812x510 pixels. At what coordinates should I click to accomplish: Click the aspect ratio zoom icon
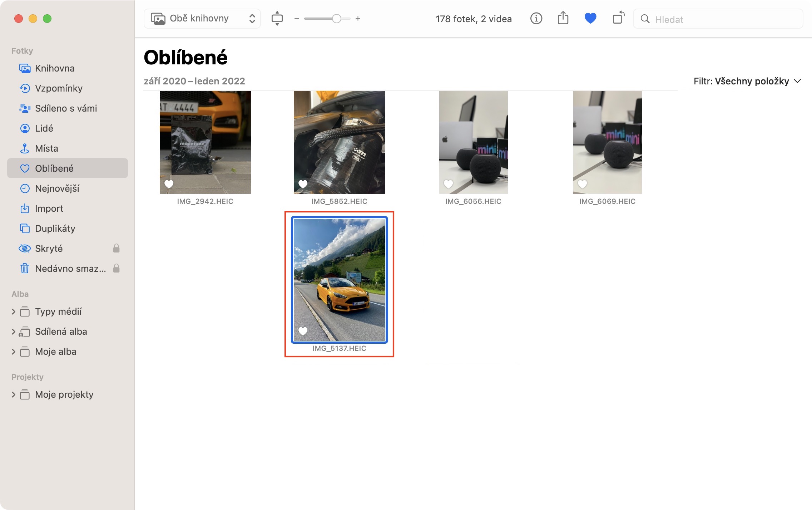[277, 19]
